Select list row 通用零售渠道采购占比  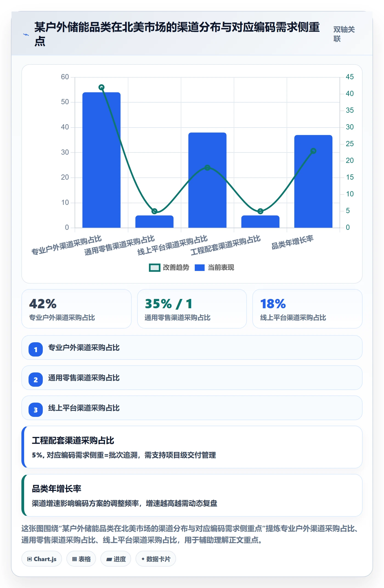pyautogui.click(x=192, y=378)
